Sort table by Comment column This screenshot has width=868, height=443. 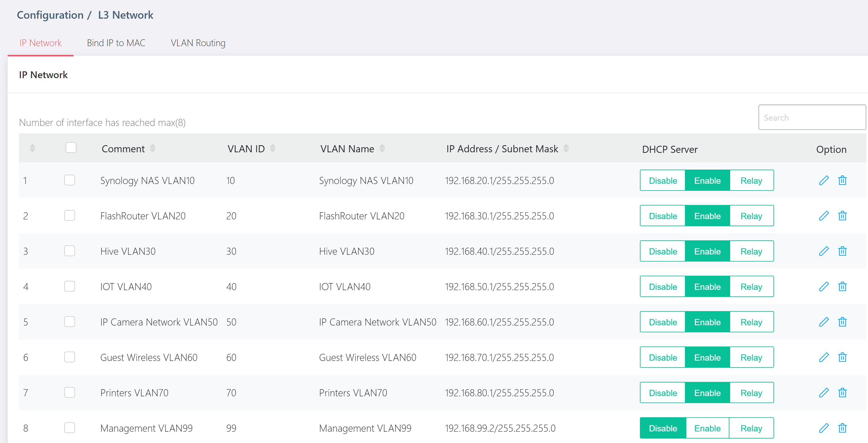[153, 148]
